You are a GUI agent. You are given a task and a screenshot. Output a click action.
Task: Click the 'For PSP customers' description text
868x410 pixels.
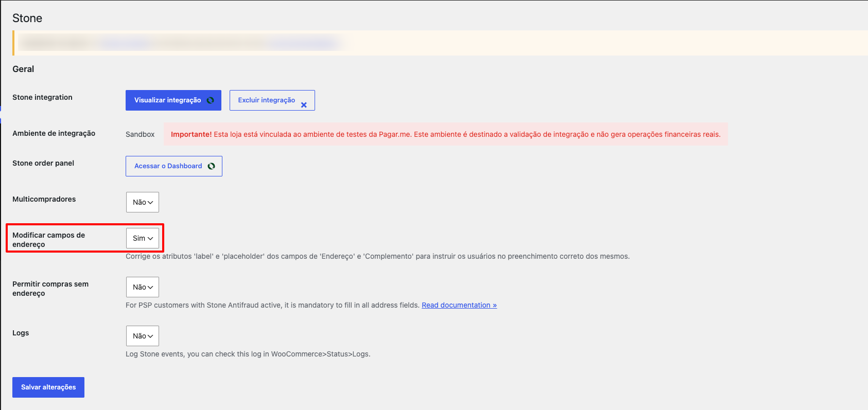pyautogui.click(x=272, y=305)
